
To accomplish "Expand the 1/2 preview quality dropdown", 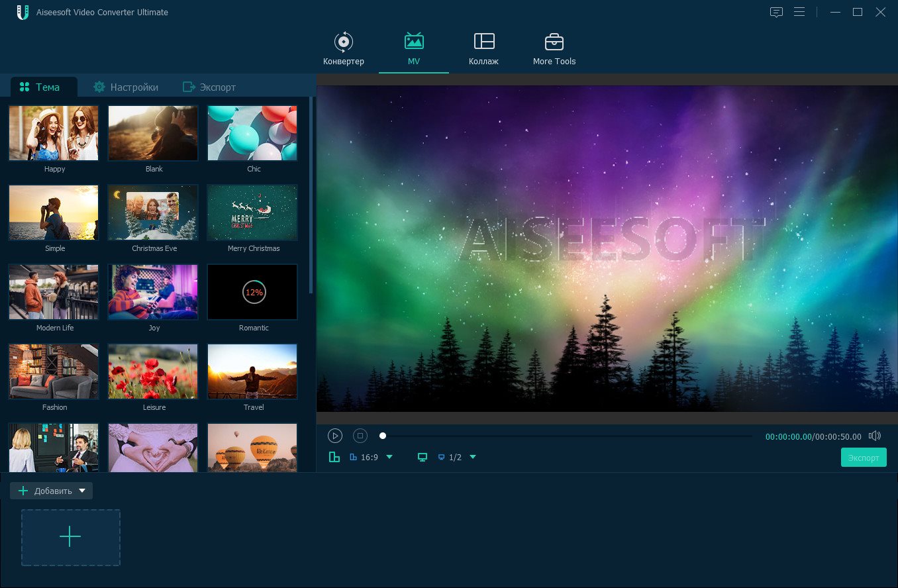I will point(473,457).
